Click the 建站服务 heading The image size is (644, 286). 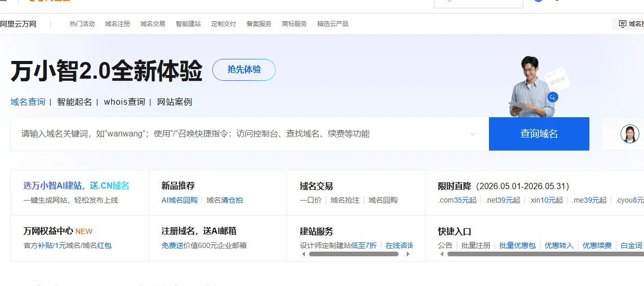317,231
